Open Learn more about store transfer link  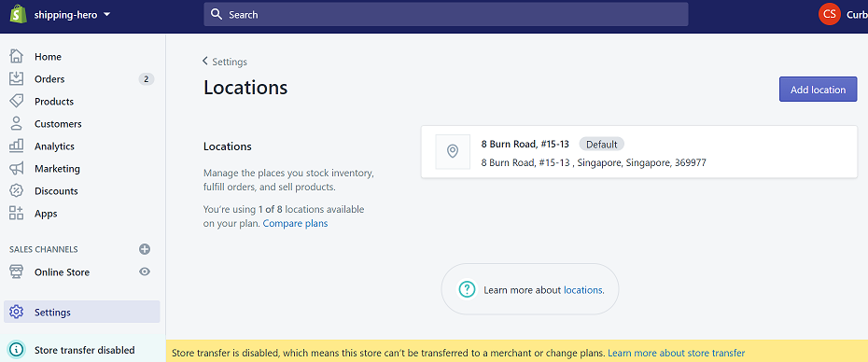(676, 353)
